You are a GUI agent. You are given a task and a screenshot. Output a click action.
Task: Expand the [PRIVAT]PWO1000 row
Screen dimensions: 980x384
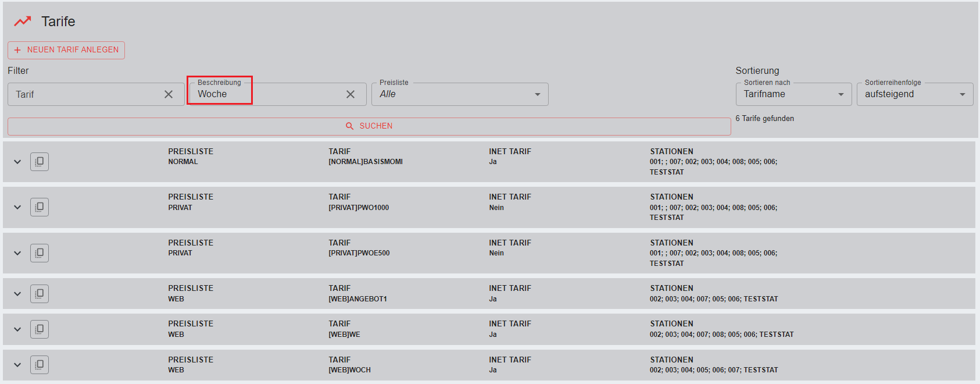[17, 207]
